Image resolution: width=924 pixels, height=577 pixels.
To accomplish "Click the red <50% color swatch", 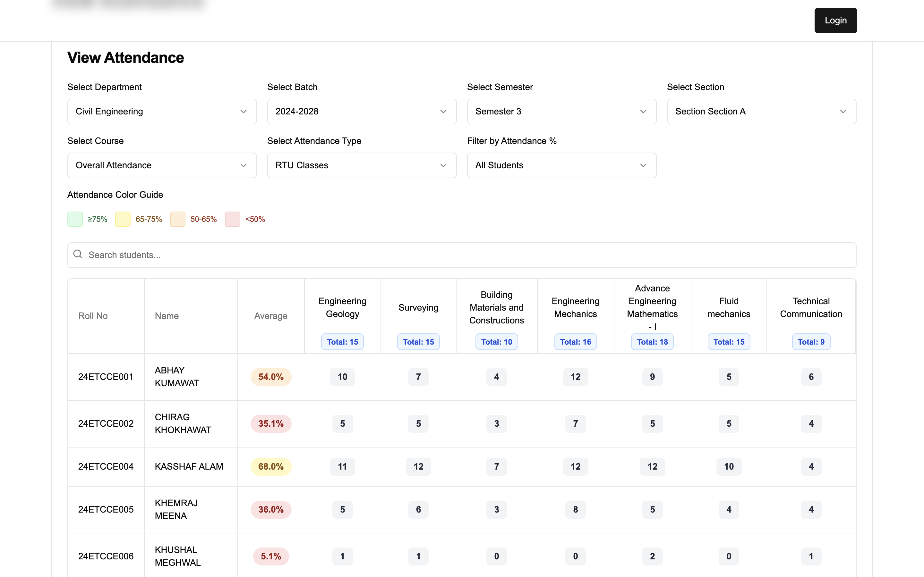I will pos(232,219).
